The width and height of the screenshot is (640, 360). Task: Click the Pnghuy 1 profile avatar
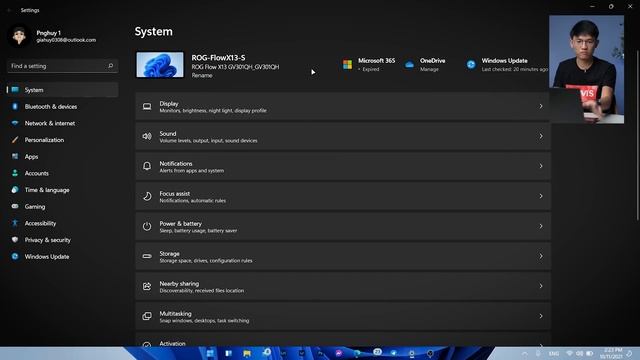19,36
